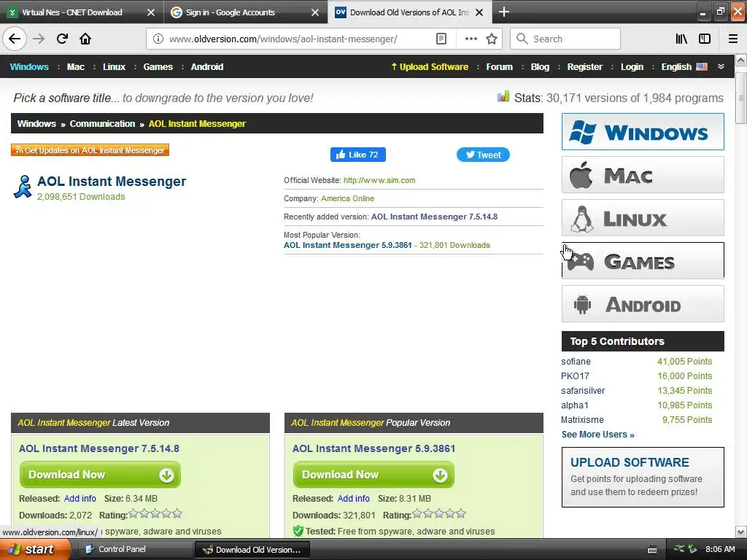The height and width of the screenshot is (560, 747).
Task: Click the Register link
Action: (584, 66)
